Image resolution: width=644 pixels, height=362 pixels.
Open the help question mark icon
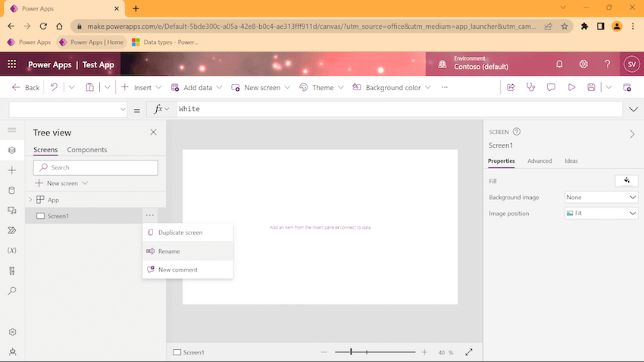tap(607, 64)
